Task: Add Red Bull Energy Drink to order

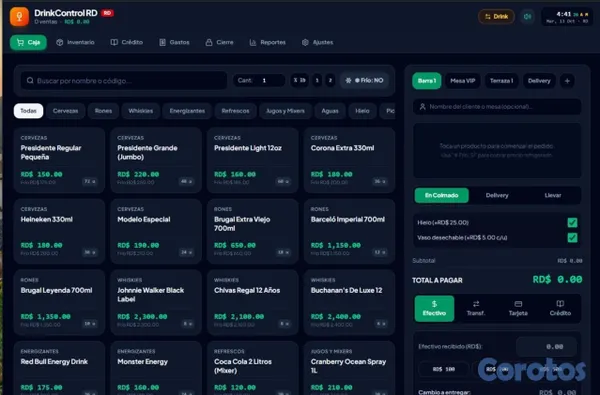Action: (59, 368)
